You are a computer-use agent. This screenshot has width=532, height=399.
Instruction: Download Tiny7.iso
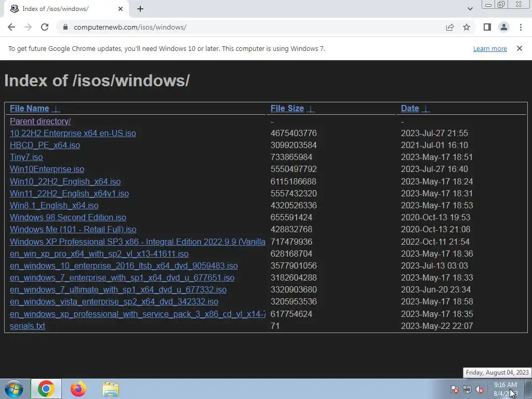26,157
